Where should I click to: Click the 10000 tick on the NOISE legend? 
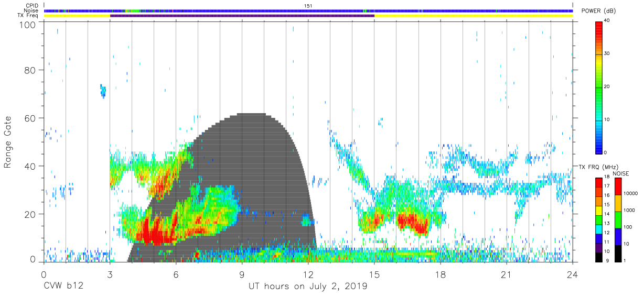coord(631,193)
